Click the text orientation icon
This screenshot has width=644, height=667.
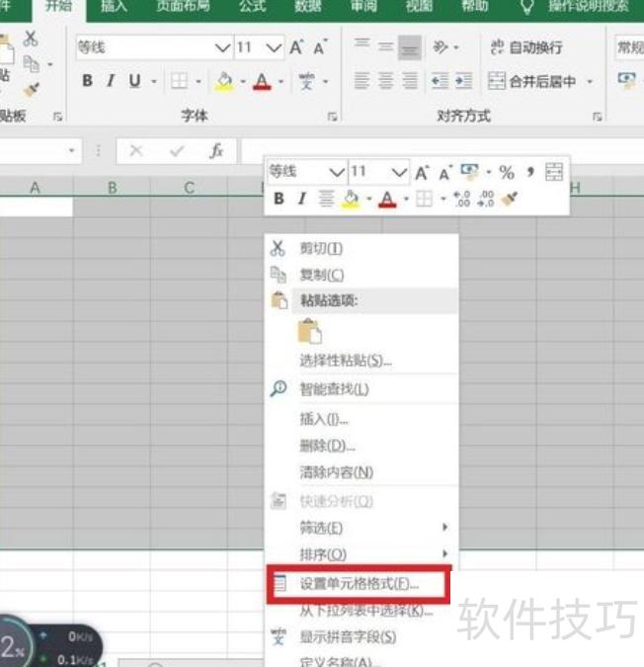pyautogui.click(x=441, y=46)
